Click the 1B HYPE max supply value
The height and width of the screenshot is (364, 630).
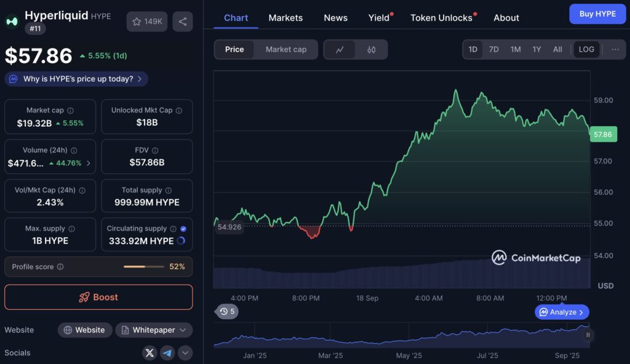coord(50,240)
